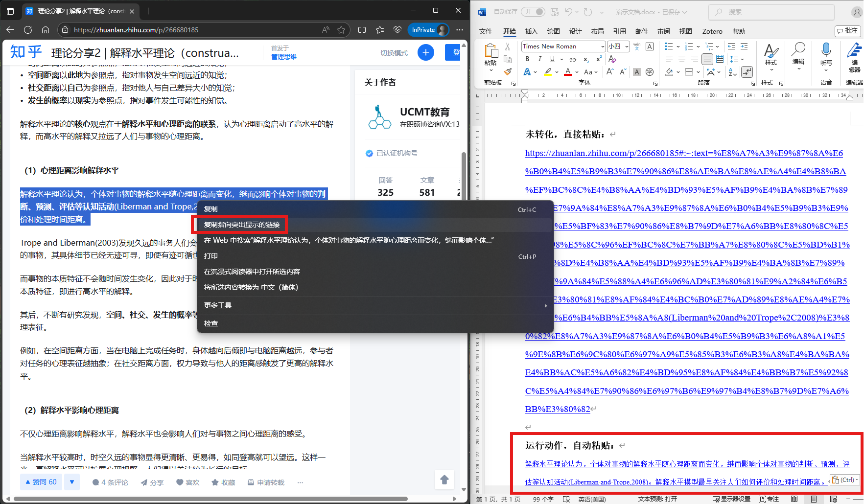Click 检查 (Inspect) in context menu
The image size is (864, 504).
point(375,323)
